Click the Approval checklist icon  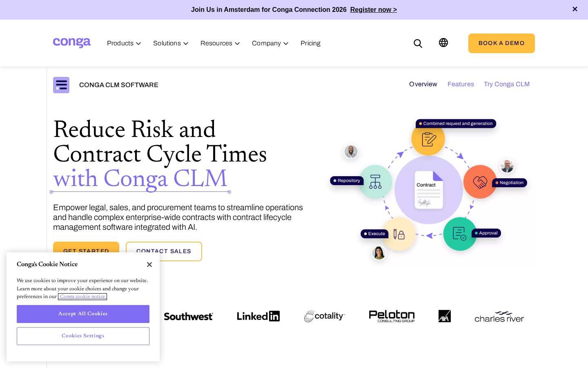[460, 234]
